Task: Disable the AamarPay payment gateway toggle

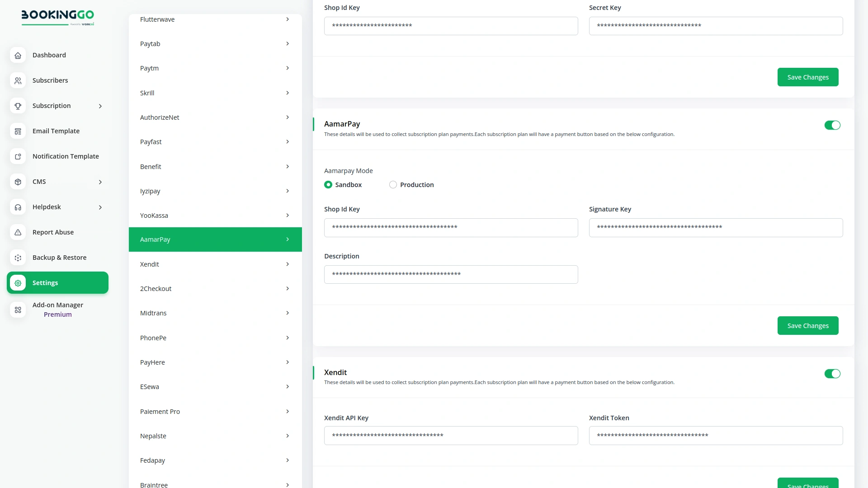Action: (832, 125)
